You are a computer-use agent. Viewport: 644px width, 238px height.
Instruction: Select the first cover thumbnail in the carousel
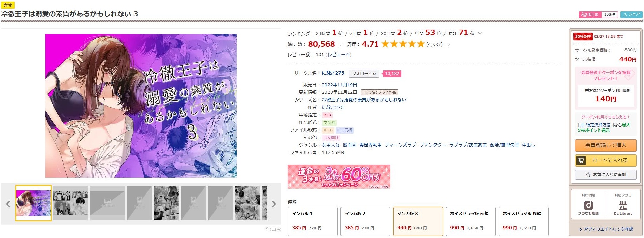click(33, 202)
